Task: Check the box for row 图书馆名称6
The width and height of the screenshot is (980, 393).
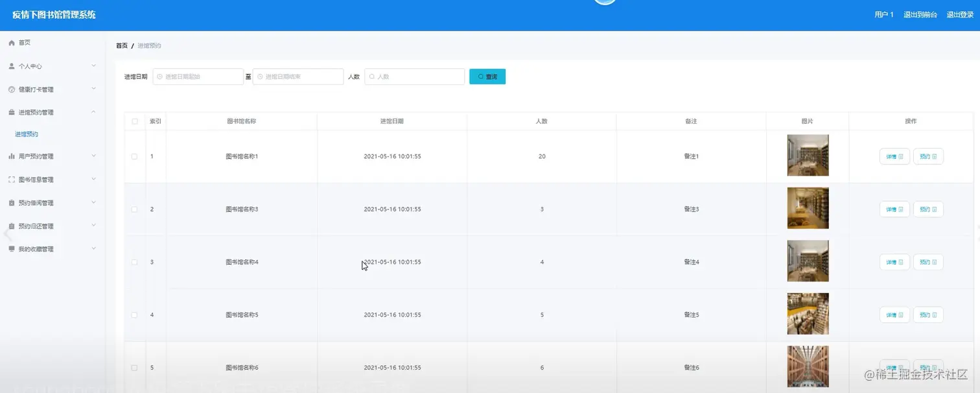Action: [135, 368]
